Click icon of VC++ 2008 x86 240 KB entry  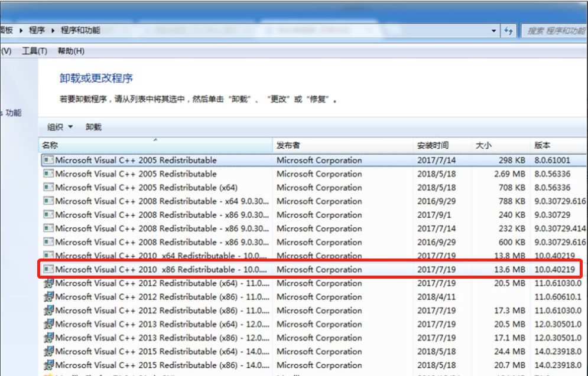pos(48,215)
